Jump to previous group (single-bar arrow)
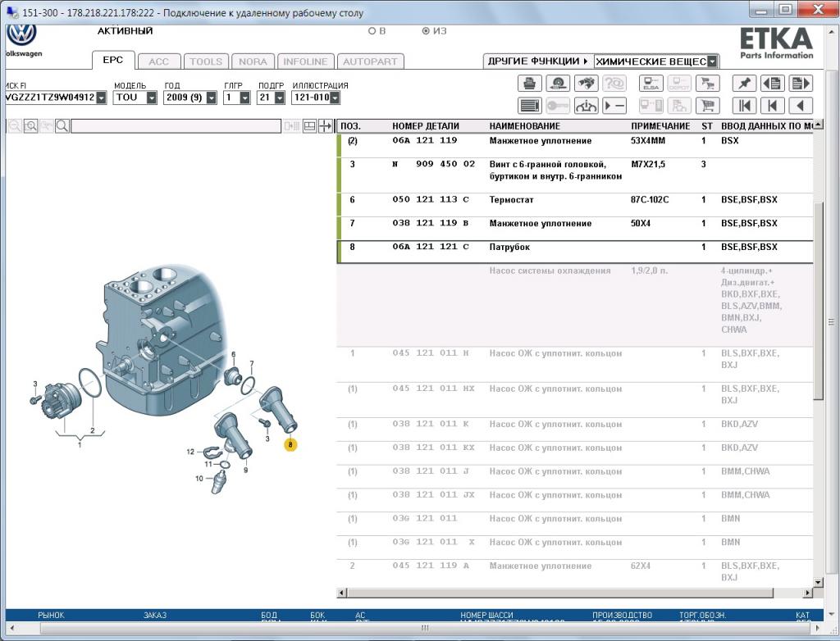The image size is (840, 641). (773, 106)
